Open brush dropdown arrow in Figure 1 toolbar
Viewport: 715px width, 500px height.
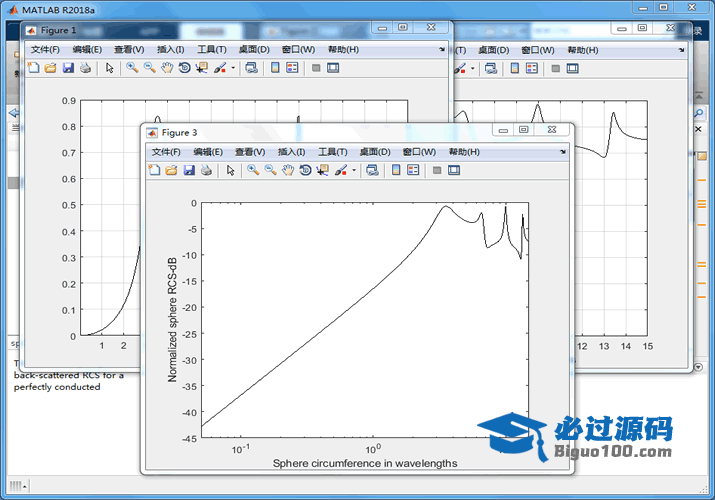pyautogui.click(x=233, y=68)
